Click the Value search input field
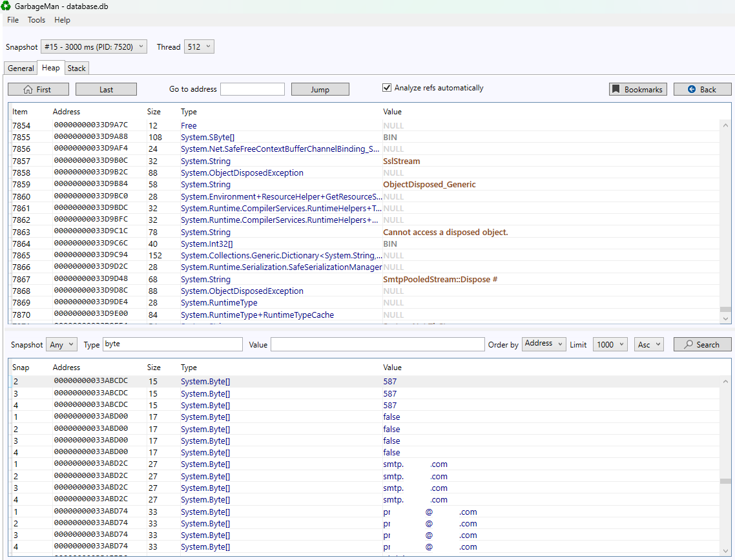The height and width of the screenshot is (560, 735). click(378, 344)
